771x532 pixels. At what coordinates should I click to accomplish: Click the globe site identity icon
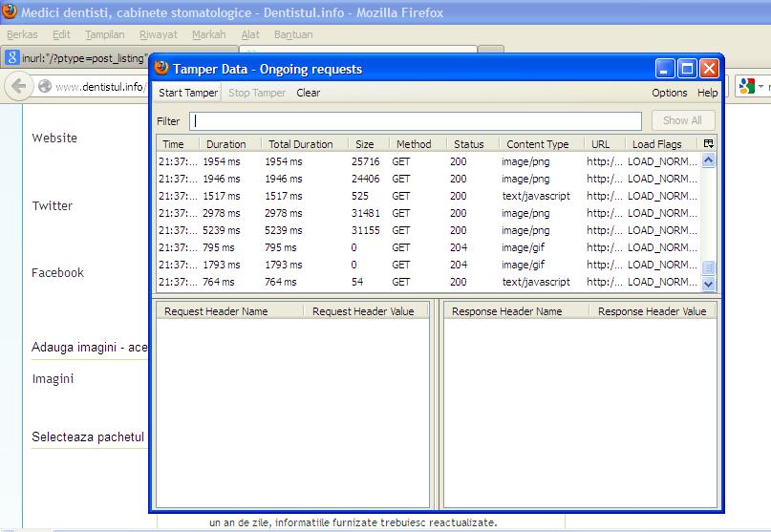pos(45,87)
